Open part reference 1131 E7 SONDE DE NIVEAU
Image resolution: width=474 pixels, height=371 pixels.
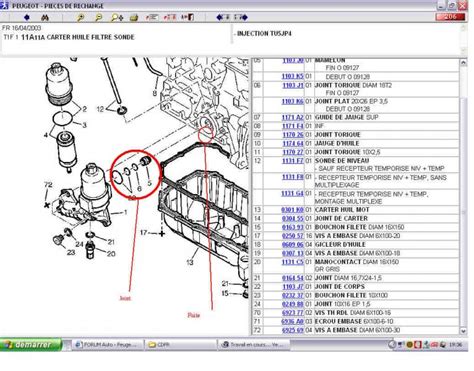tap(293, 161)
